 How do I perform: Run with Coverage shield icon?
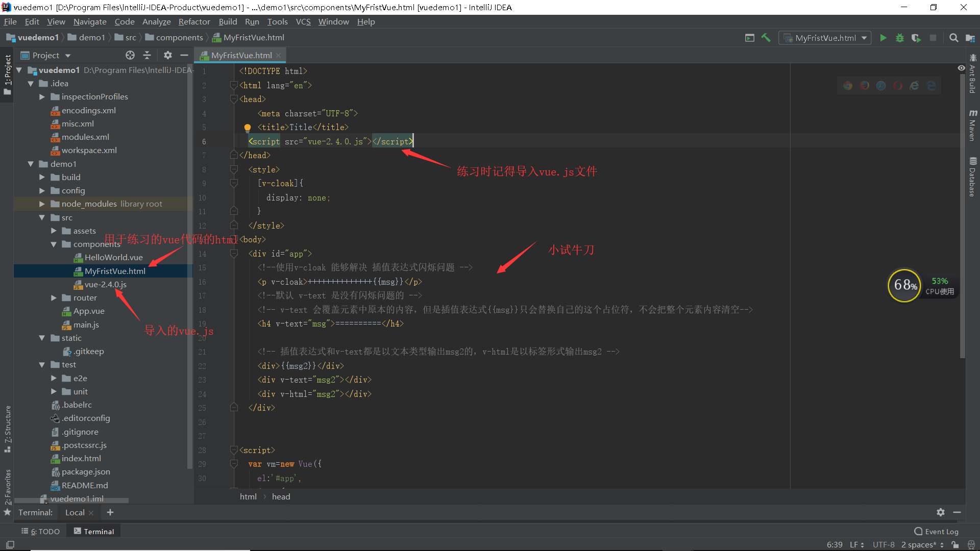pyautogui.click(x=916, y=38)
